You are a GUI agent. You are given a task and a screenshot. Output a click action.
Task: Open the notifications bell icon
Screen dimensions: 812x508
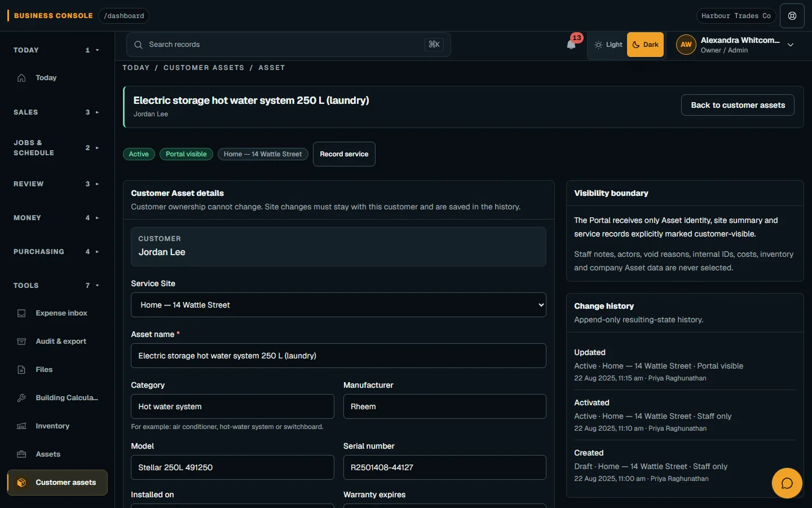tap(571, 45)
